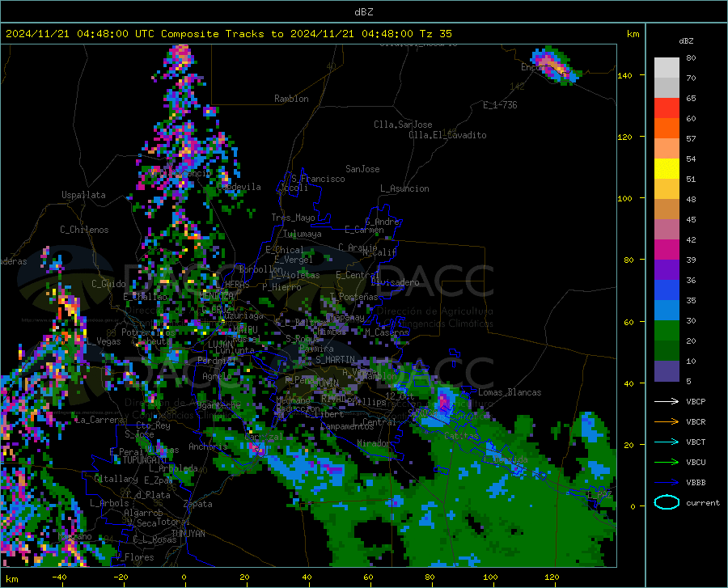Click the -40 km x-axis tick label
728x588 pixels.
pyautogui.click(x=59, y=577)
